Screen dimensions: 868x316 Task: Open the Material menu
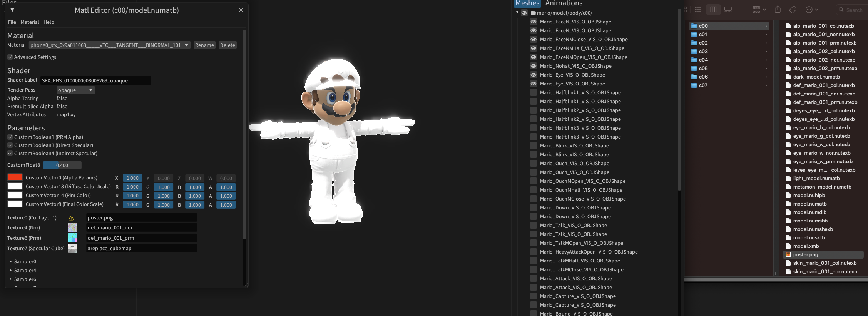pyautogui.click(x=30, y=22)
